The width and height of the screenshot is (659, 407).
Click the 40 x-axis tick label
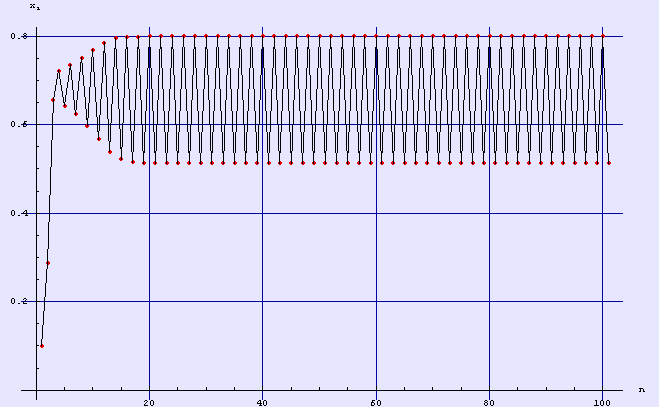(x=263, y=403)
